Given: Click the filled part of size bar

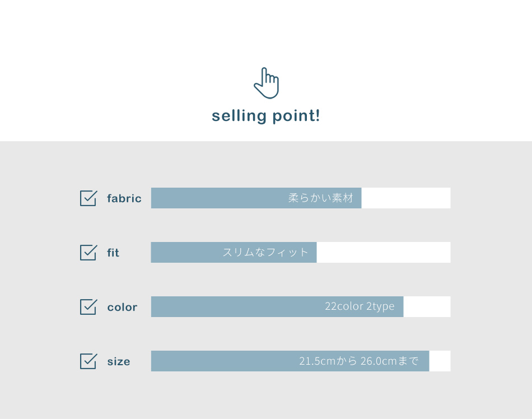Looking at the screenshot, I should point(290,361).
